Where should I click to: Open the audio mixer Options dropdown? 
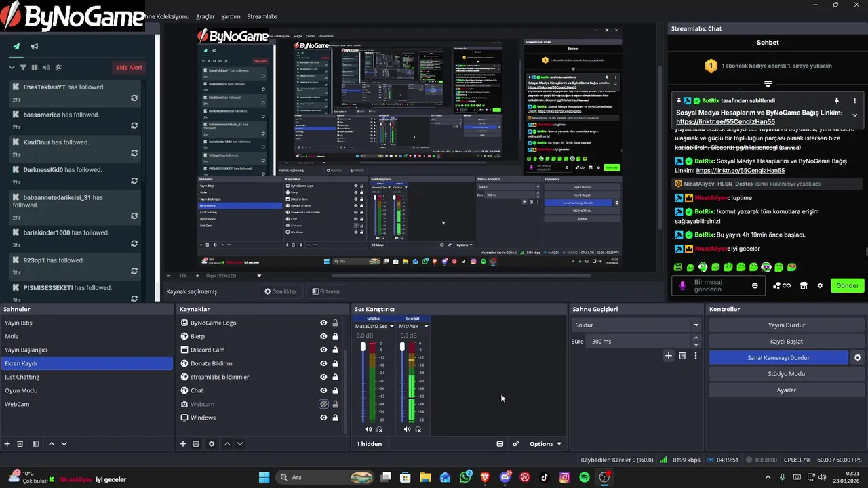pyautogui.click(x=545, y=444)
